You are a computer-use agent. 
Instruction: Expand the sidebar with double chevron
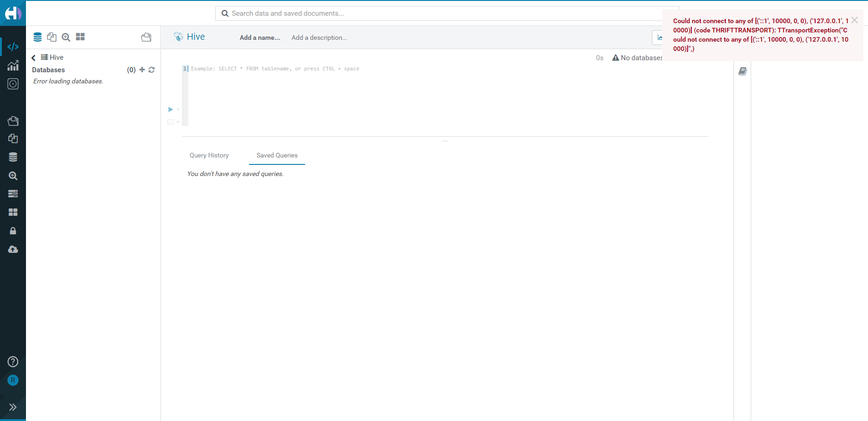click(13, 407)
